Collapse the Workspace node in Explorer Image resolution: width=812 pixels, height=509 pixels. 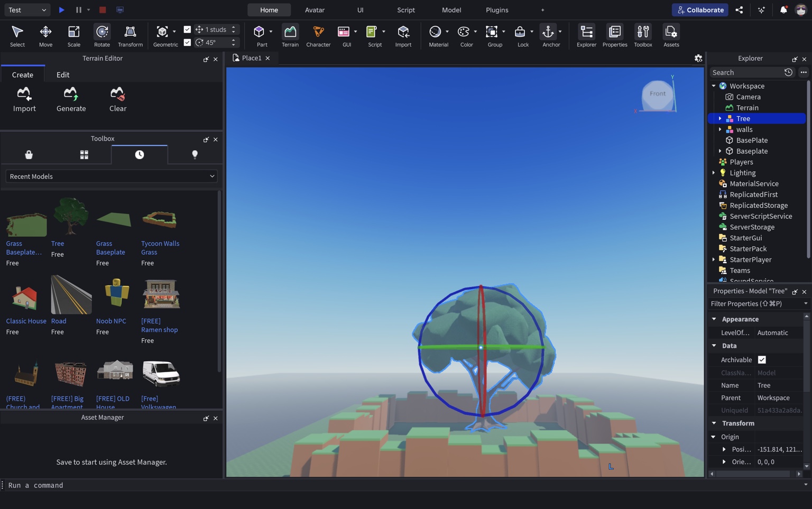(714, 86)
